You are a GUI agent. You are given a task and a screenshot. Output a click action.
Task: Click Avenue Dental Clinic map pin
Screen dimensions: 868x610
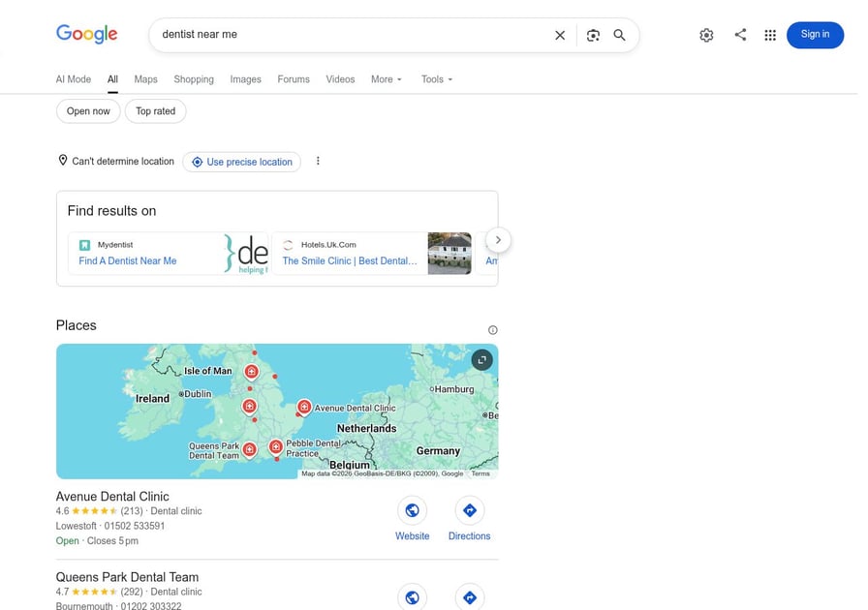(x=304, y=408)
